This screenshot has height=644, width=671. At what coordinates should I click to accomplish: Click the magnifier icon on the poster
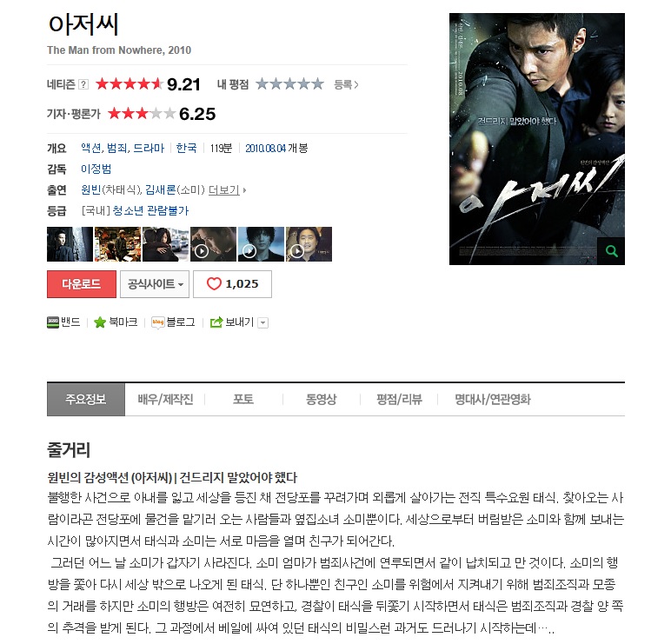[611, 251]
